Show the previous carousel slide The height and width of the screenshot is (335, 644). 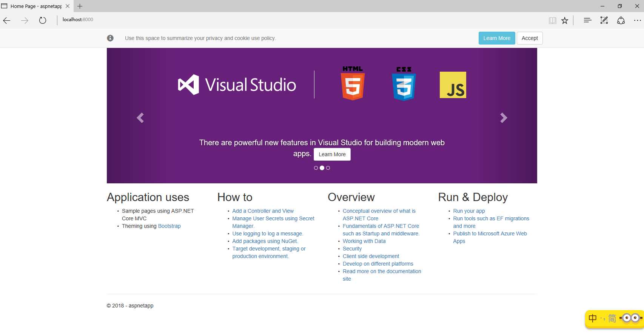(x=140, y=118)
